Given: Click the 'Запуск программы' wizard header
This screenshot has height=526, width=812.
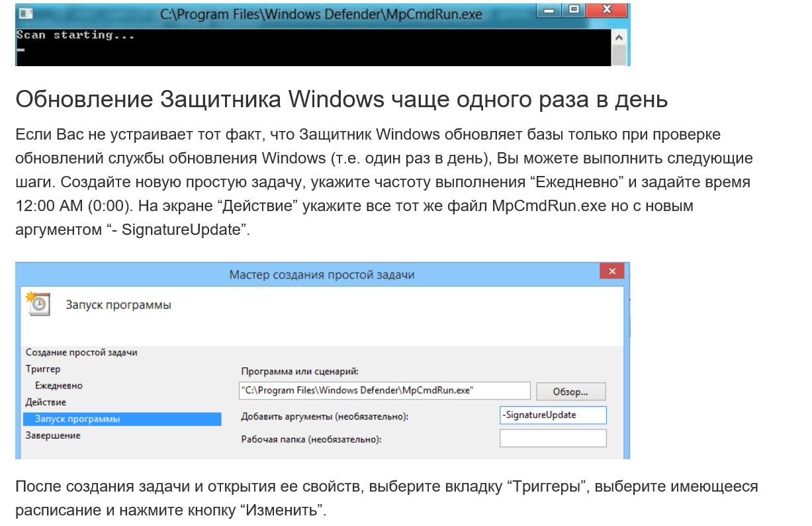Looking at the screenshot, I should pos(118,305).
